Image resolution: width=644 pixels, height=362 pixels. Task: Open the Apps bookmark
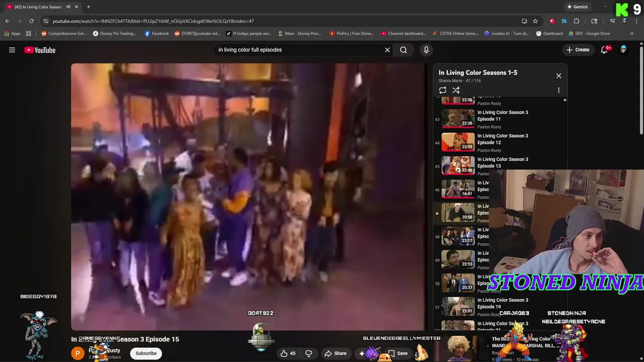coord(12,34)
